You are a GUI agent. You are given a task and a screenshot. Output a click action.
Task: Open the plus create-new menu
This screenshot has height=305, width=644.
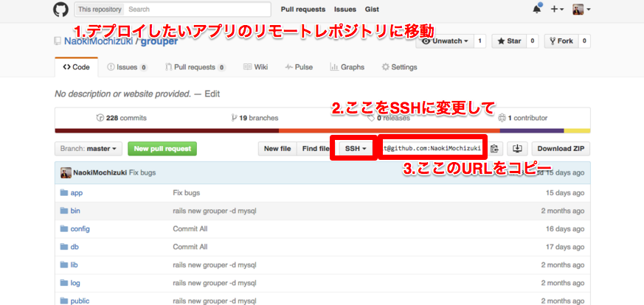[557, 9]
